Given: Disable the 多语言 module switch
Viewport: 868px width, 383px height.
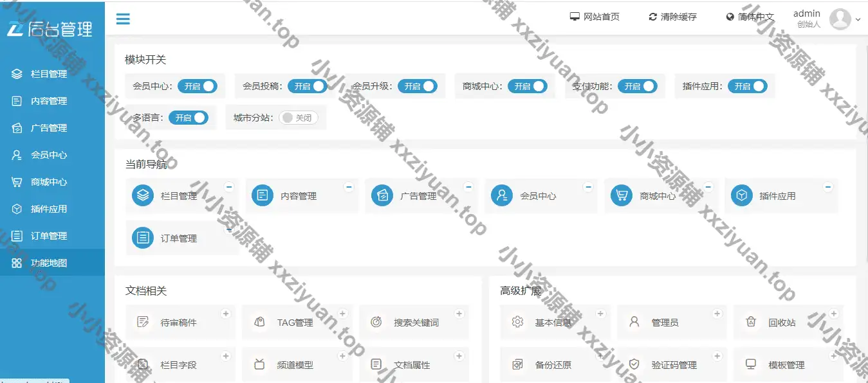Looking at the screenshot, I should point(189,118).
